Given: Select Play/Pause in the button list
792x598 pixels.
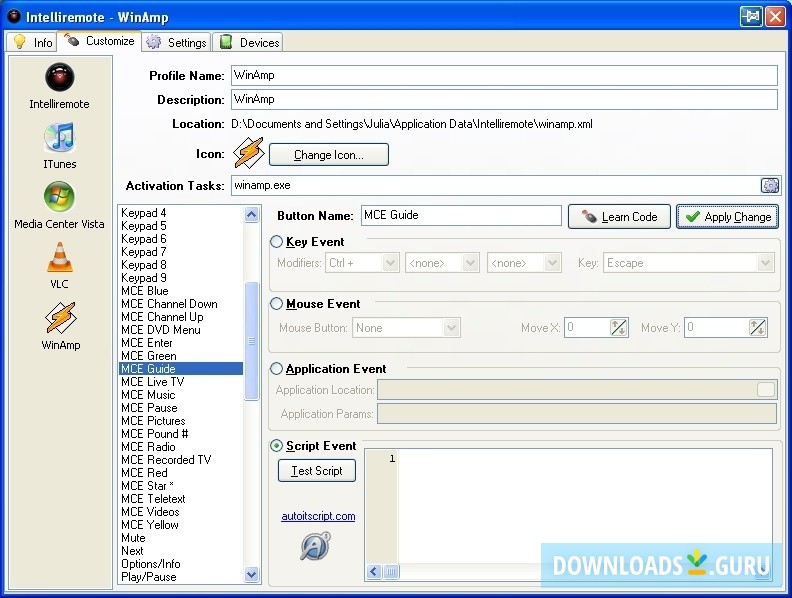Looking at the screenshot, I should (x=181, y=577).
